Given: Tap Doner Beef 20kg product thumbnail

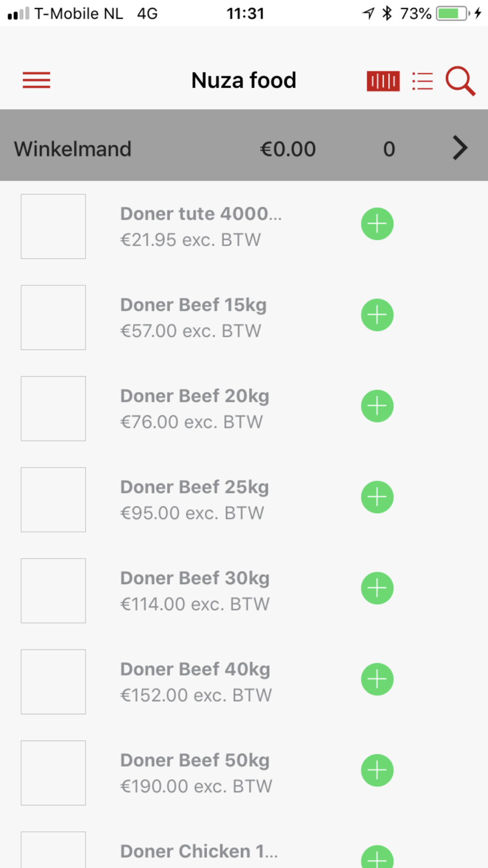Looking at the screenshot, I should tap(53, 409).
